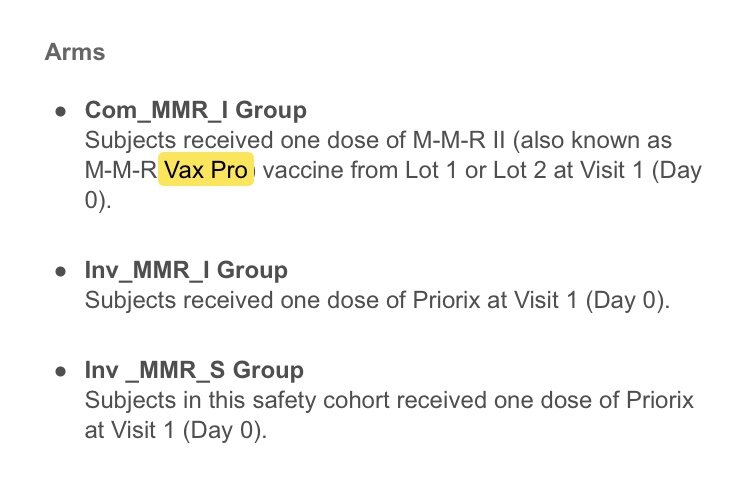
Task: Click "Subjects" starting the Com_MMR_I description
Action: pos(131,141)
